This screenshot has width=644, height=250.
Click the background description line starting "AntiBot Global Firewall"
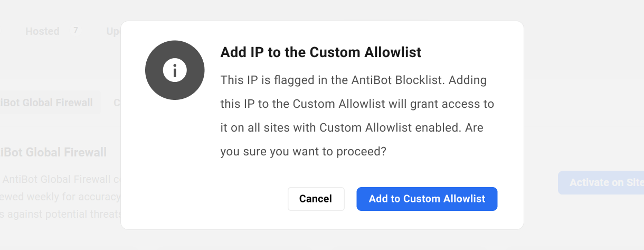pos(61,179)
